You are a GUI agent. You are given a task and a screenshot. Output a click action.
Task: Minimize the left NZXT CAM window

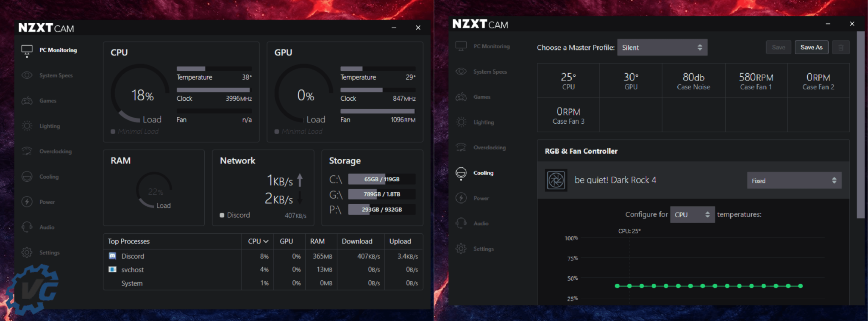[394, 28]
